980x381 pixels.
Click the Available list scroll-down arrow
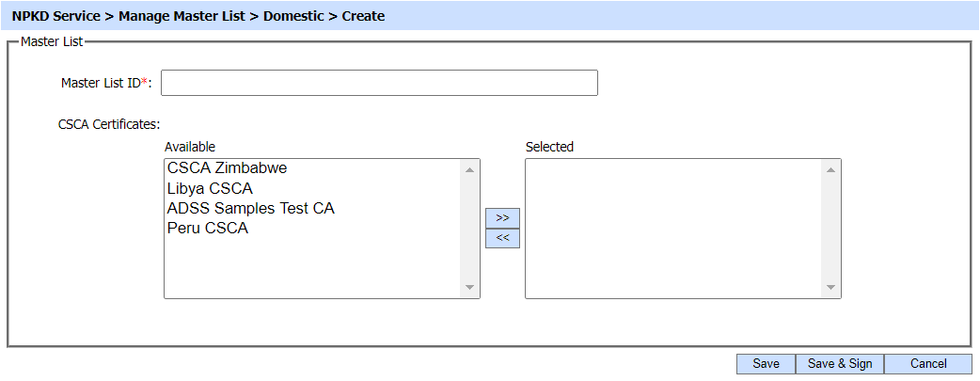click(x=469, y=287)
